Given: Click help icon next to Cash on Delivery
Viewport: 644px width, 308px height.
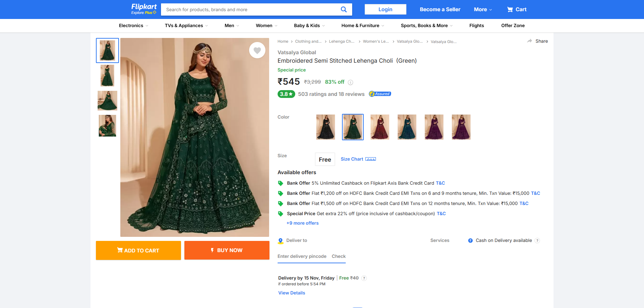Looking at the screenshot, I should [537, 241].
